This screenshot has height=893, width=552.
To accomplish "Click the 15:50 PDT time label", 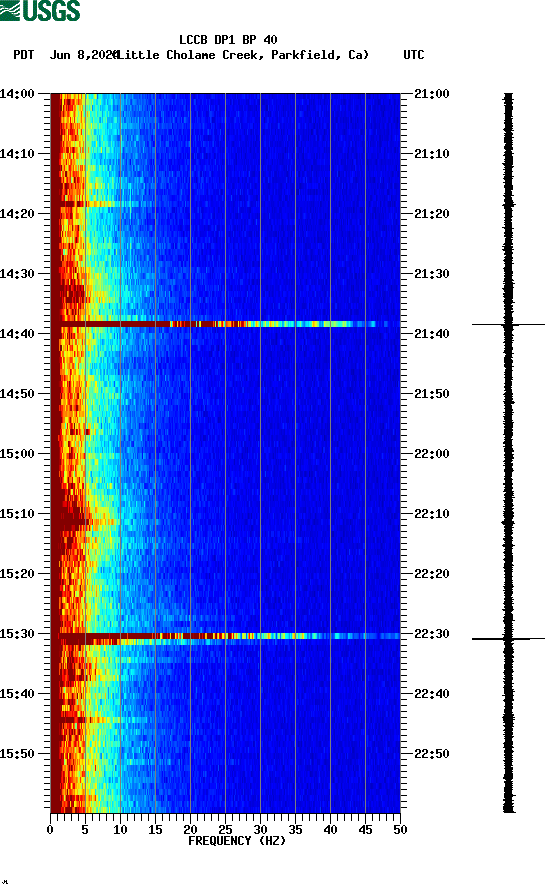I will 17,753.
